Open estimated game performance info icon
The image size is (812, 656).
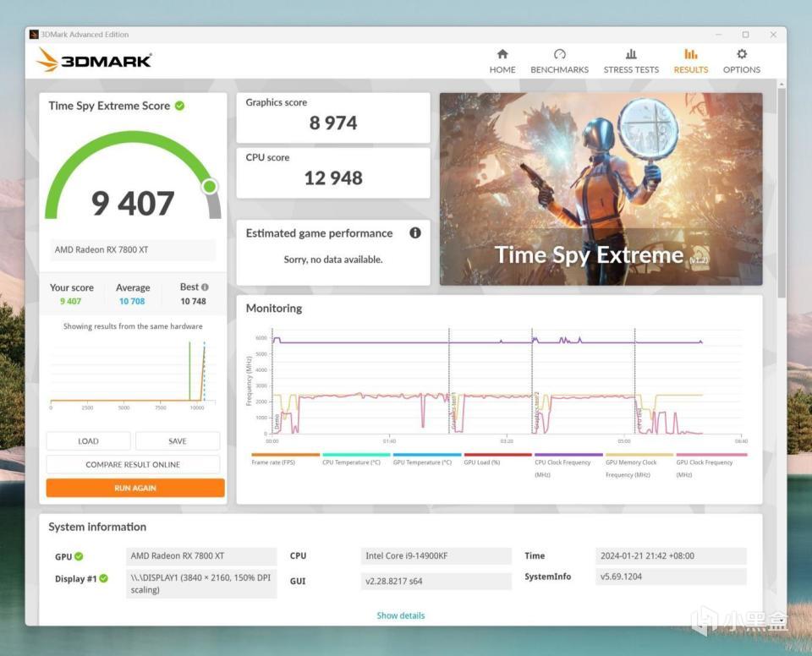pos(415,233)
